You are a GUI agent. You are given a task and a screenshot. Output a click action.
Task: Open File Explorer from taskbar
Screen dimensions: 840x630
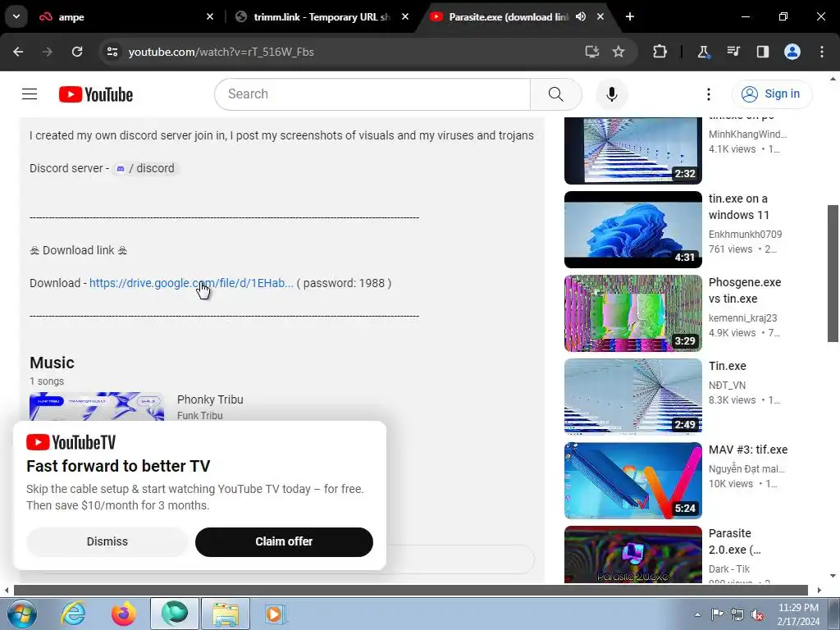pyautogui.click(x=226, y=614)
